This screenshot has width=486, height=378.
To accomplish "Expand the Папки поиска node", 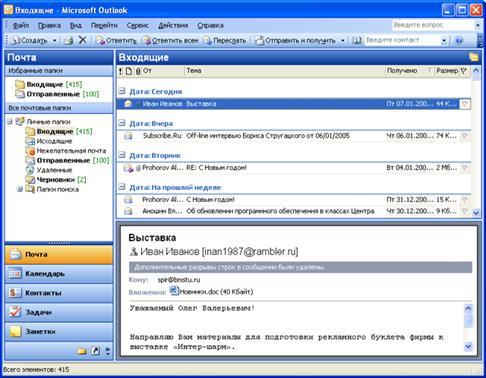I will click(20, 189).
